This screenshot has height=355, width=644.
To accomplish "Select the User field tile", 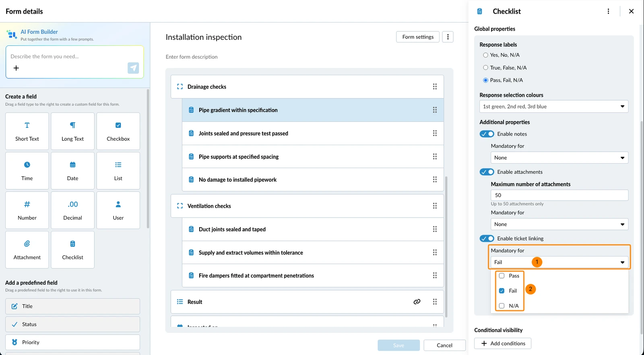I will coord(118,210).
